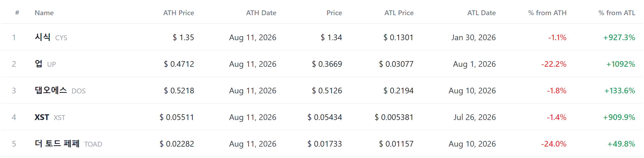Sort by % from ATL header
The height and width of the screenshot is (158, 644).
(x=617, y=13)
